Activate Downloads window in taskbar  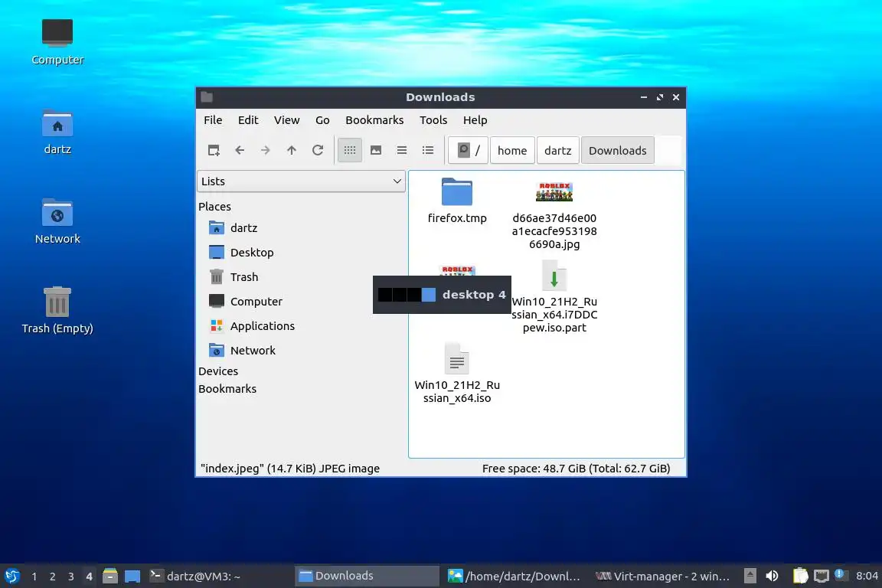pyautogui.click(x=367, y=577)
